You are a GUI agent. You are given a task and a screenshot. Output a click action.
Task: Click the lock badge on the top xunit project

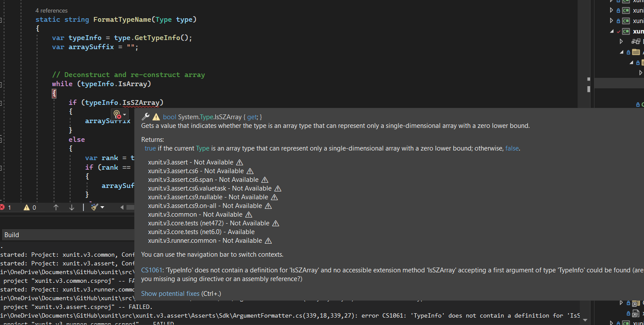coord(618,10)
